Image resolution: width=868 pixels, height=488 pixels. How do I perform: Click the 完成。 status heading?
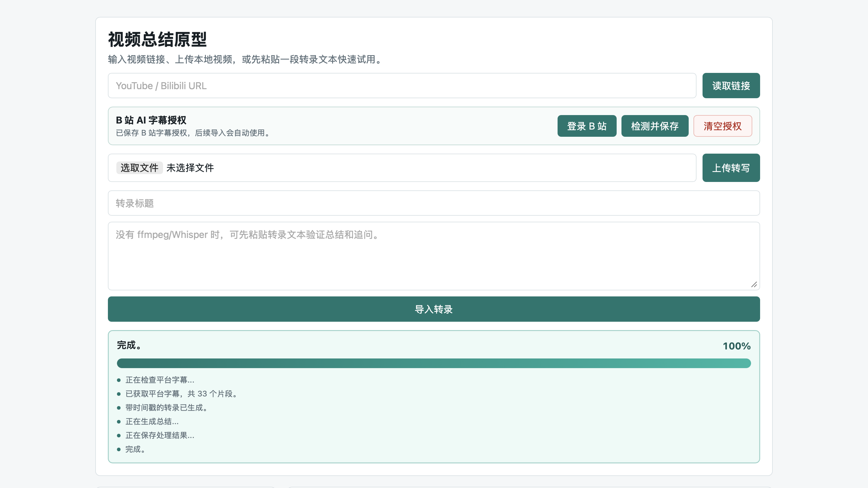coord(129,345)
